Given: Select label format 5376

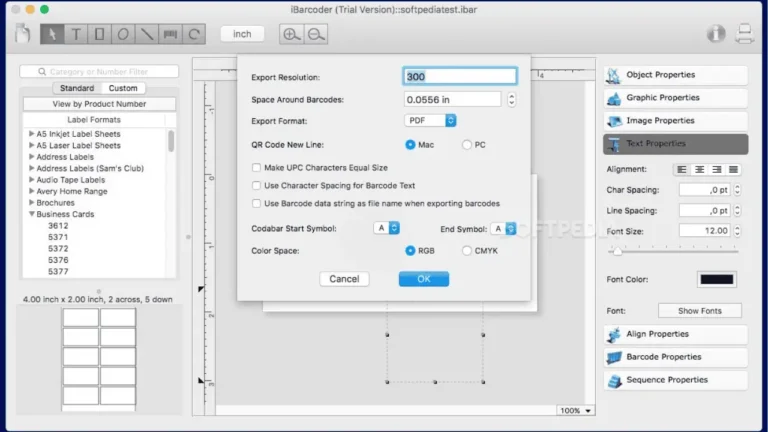Looking at the screenshot, I should click(x=58, y=260).
